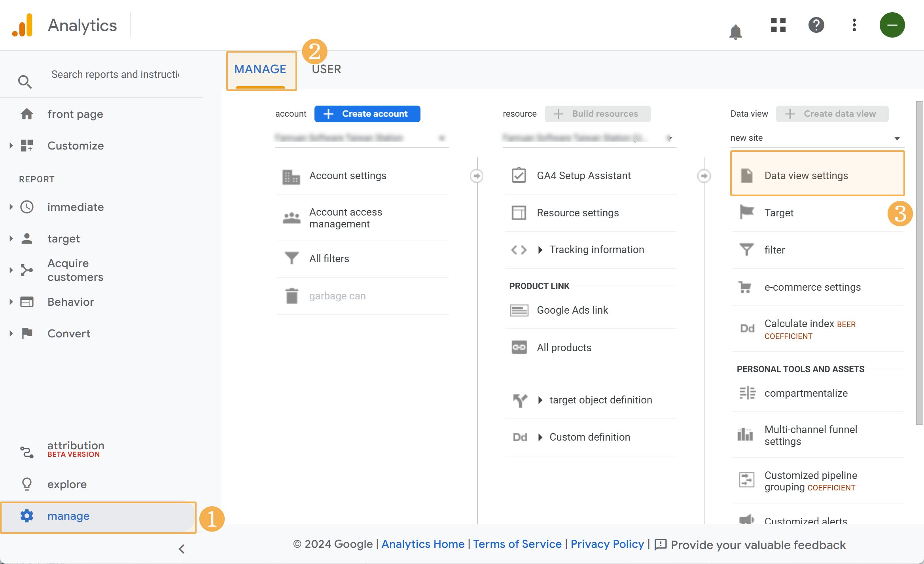The height and width of the screenshot is (564, 924).
Task: Open the help question mark icon
Action: 816,25
